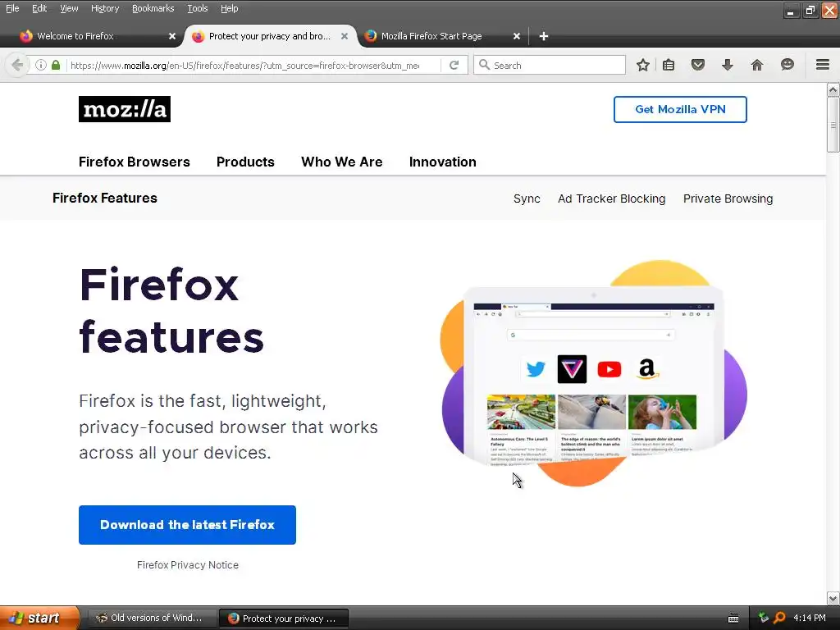Open the Downloads arrow icon

tap(728, 66)
